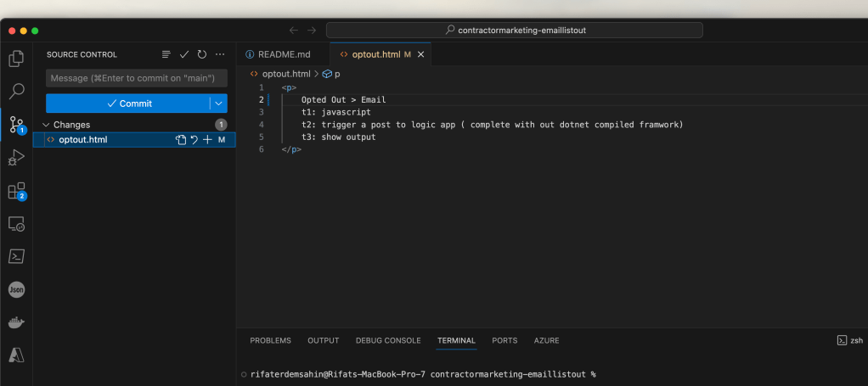Screen dimensions: 868x386
Task: Click the command center search box
Action: pos(515,31)
